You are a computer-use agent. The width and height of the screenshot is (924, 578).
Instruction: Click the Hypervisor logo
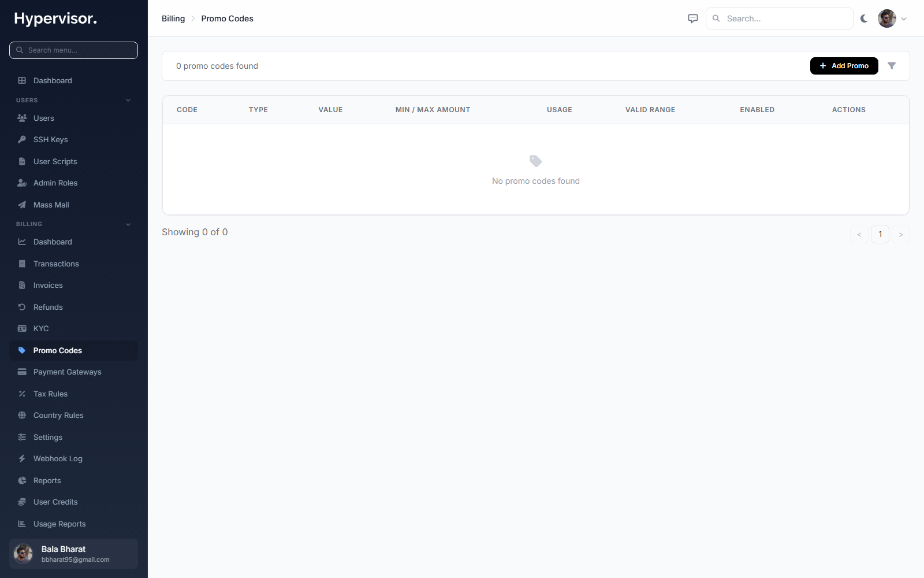pos(55,18)
